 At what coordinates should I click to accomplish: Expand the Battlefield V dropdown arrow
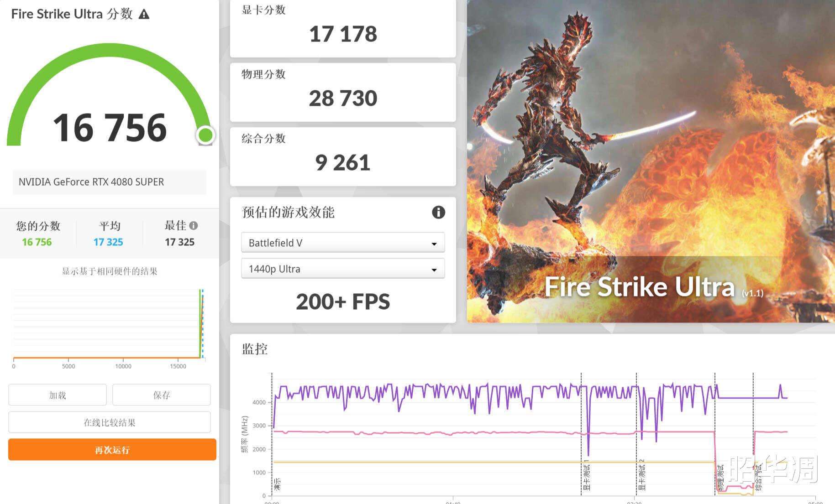434,243
